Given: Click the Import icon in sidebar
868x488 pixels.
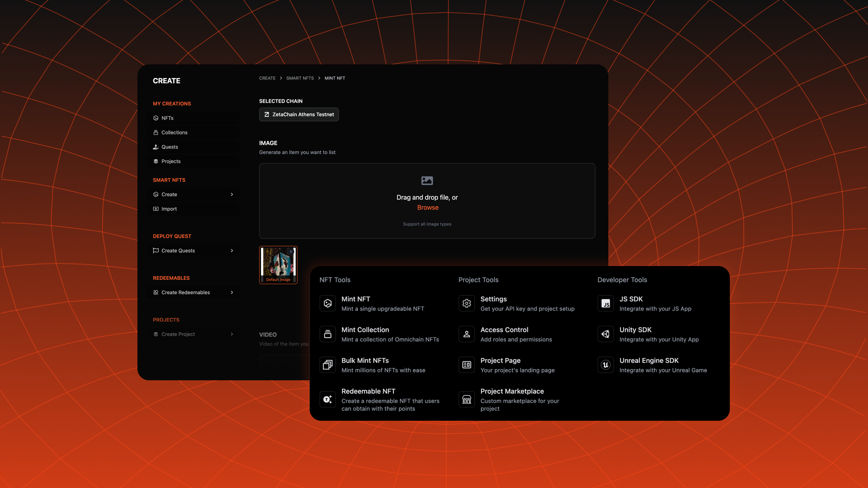Looking at the screenshot, I should (x=156, y=209).
